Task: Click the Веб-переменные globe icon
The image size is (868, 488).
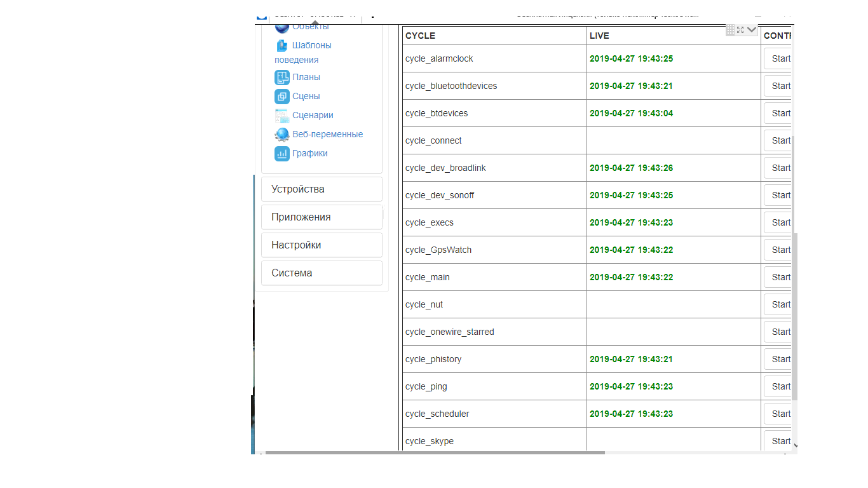Action: coord(282,135)
